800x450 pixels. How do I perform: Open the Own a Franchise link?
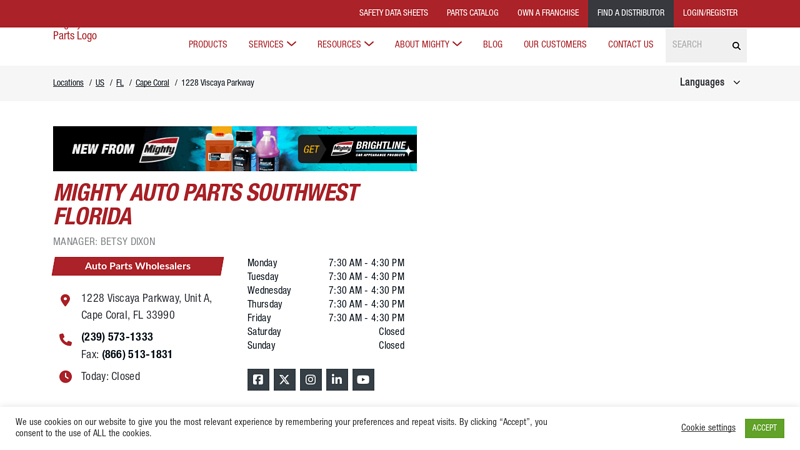pyautogui.click(x=548, y=13)
